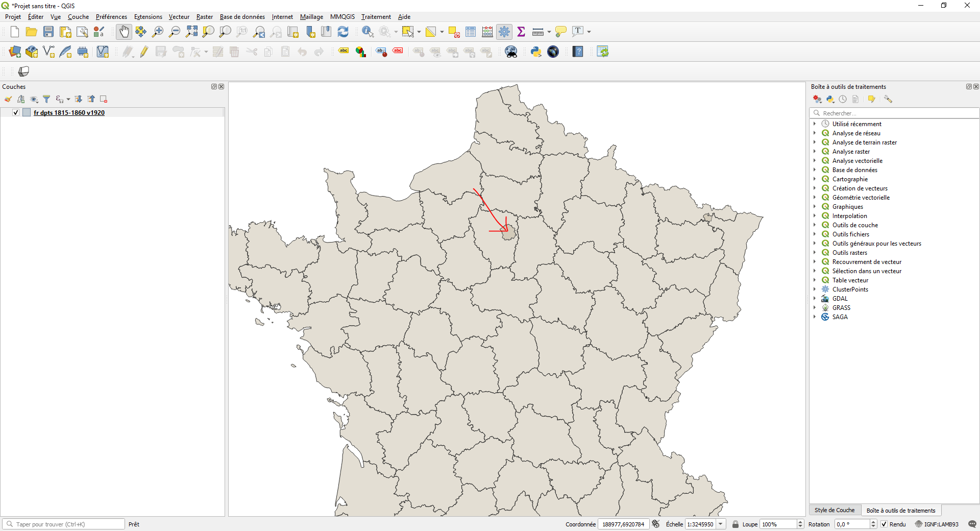
Task: Click the Refresh map icon
Action: click(x=343, y=32)
